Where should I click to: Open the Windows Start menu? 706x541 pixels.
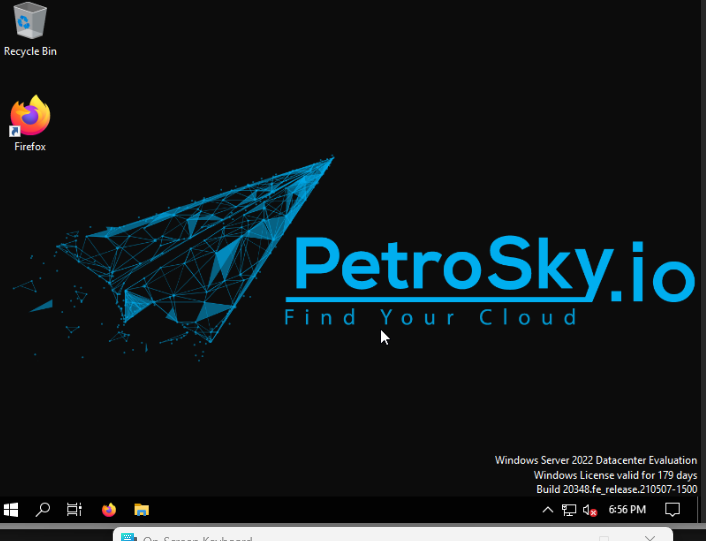(x=11, y=510)
